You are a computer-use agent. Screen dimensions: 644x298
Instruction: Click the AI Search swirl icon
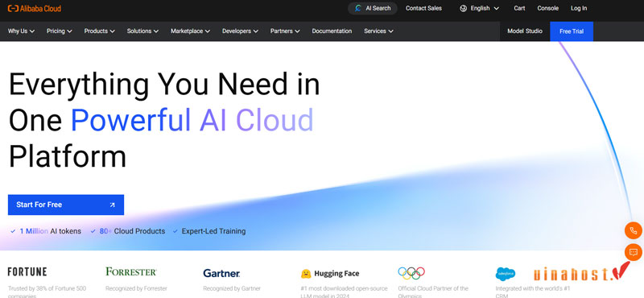[x=358, y=8]
